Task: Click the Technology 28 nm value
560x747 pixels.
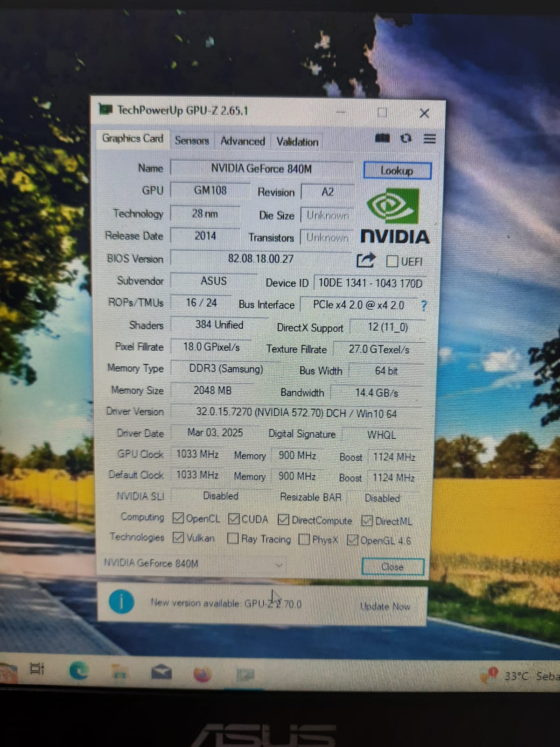Action: point(205,214)
